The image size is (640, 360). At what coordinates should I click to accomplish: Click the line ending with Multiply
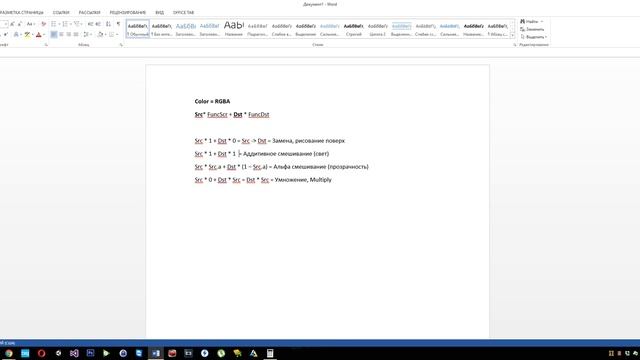coord(263,180)
